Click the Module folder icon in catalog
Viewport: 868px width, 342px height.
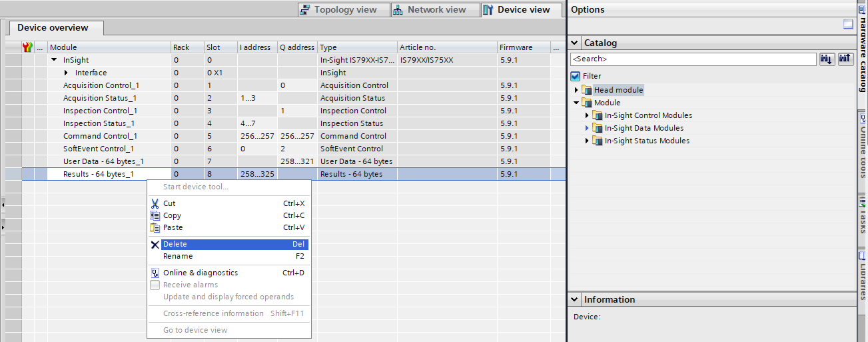point(587,103)
